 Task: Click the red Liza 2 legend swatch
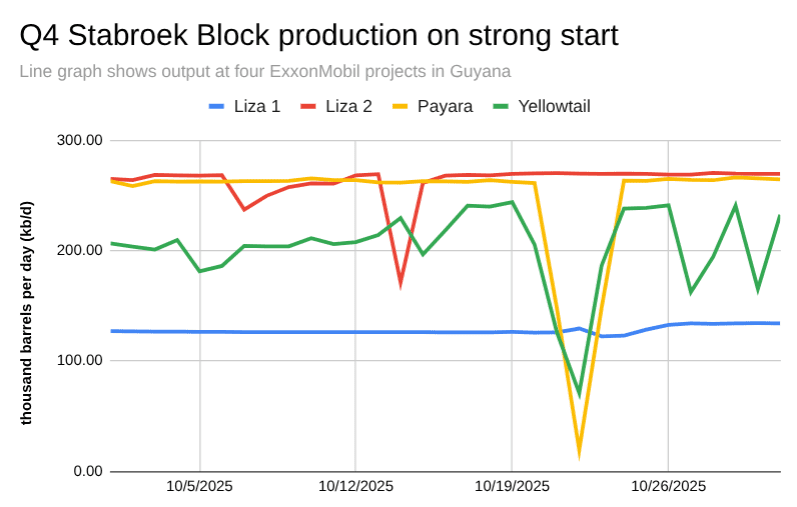point(311,106)
